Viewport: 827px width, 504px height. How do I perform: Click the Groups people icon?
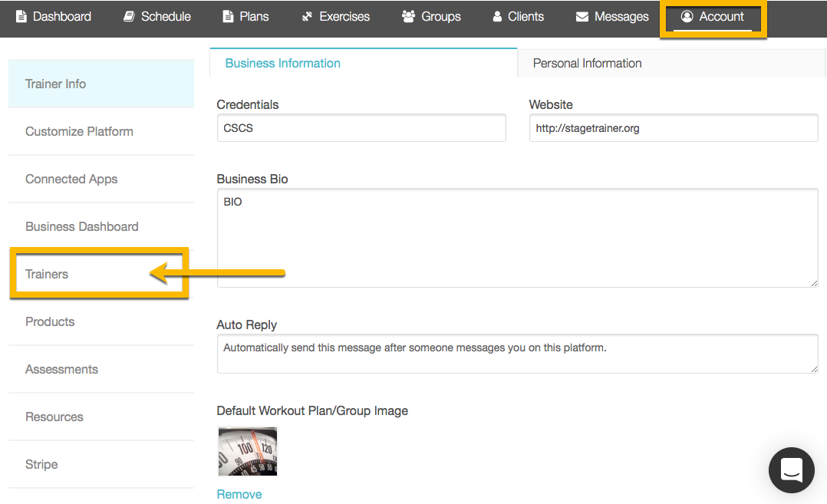point(408,17)
